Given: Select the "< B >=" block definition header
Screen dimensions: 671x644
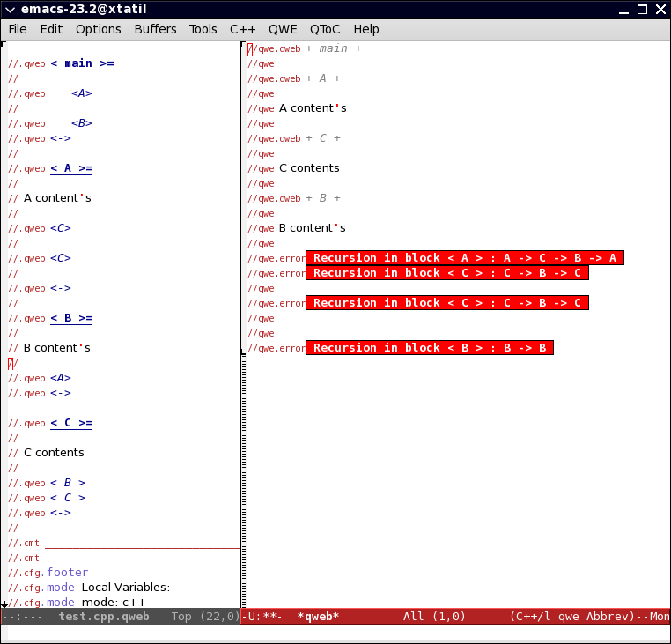Looking at the screenshot, I should (x=71, y=318).
